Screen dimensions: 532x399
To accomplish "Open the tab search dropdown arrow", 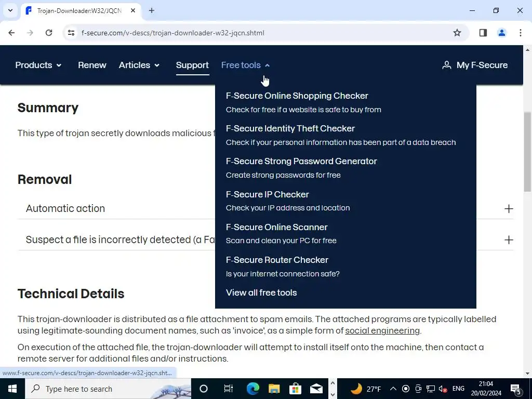I will 10,10.
